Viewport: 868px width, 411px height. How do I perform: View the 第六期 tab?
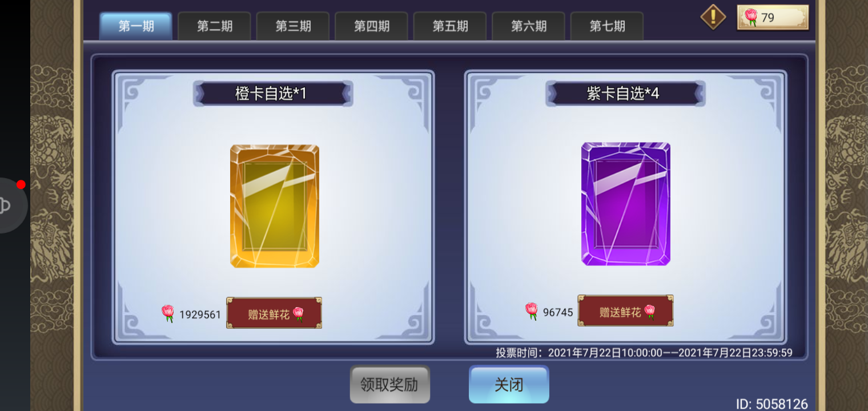pyautogui.click(x=529, y=26)
